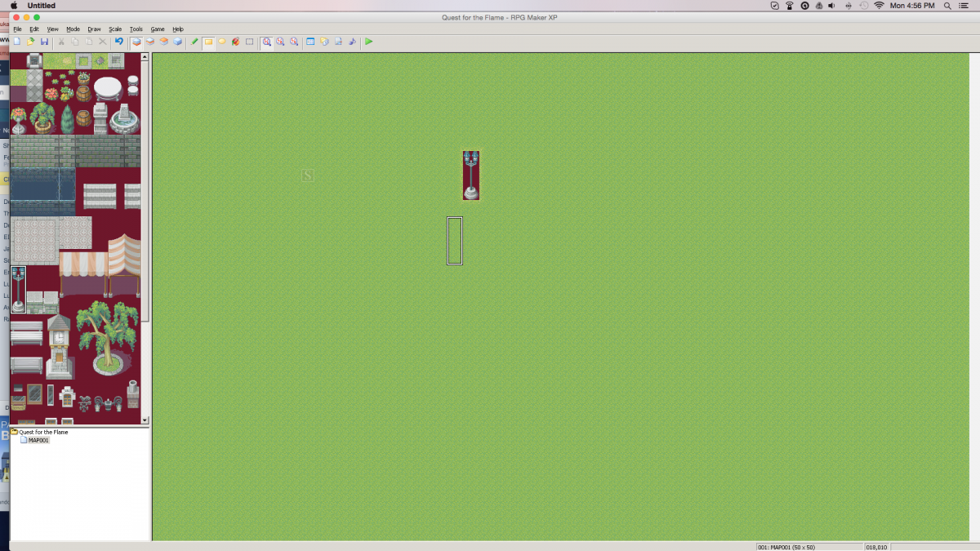Set map zoom scale to 1:2

280,42
